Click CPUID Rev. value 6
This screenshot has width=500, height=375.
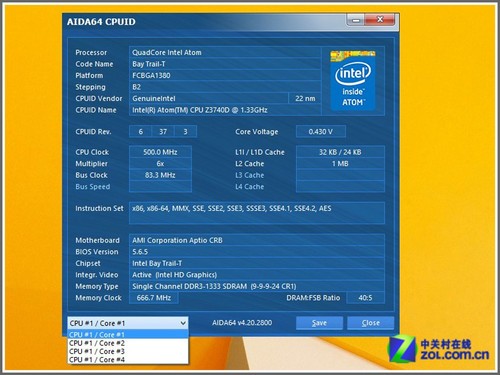point(141,132)
